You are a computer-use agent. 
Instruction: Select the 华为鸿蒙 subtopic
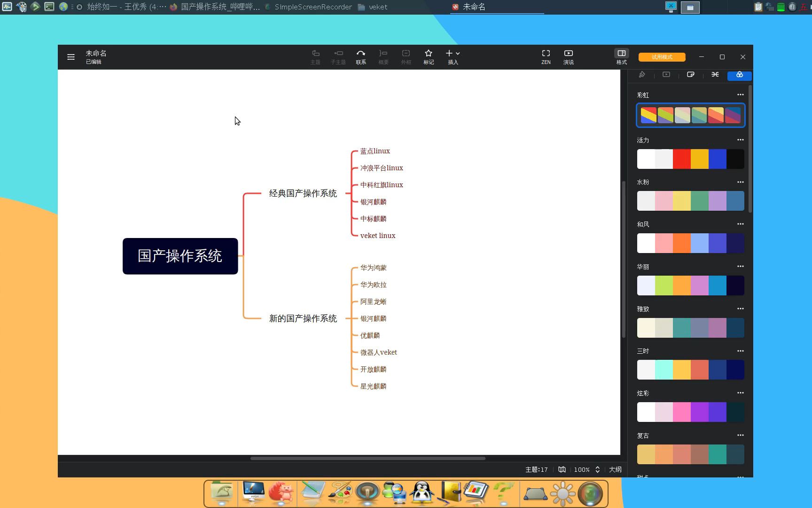[x=374, y=268]
